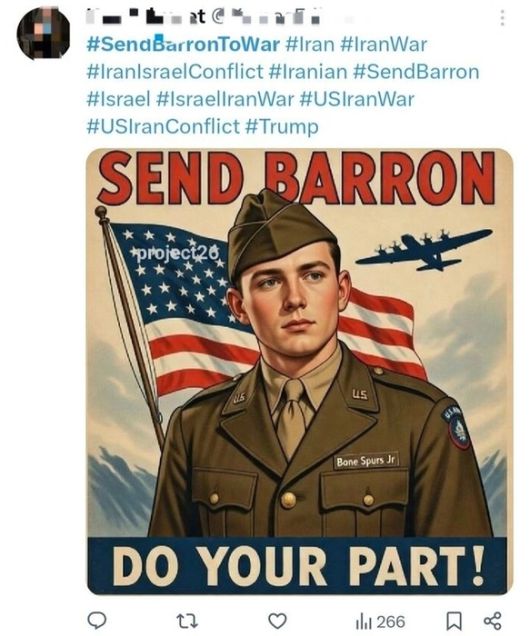Like the post with heart icon
530x636 pixels.
[x=278, y=621]
